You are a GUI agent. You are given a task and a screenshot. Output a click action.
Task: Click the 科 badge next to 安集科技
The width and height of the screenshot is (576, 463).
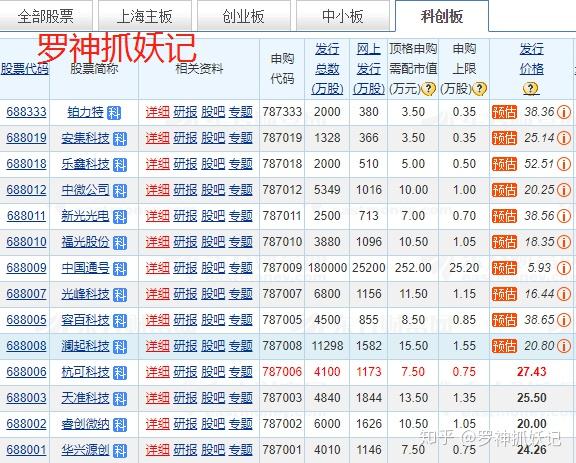[x=120, y=139]
